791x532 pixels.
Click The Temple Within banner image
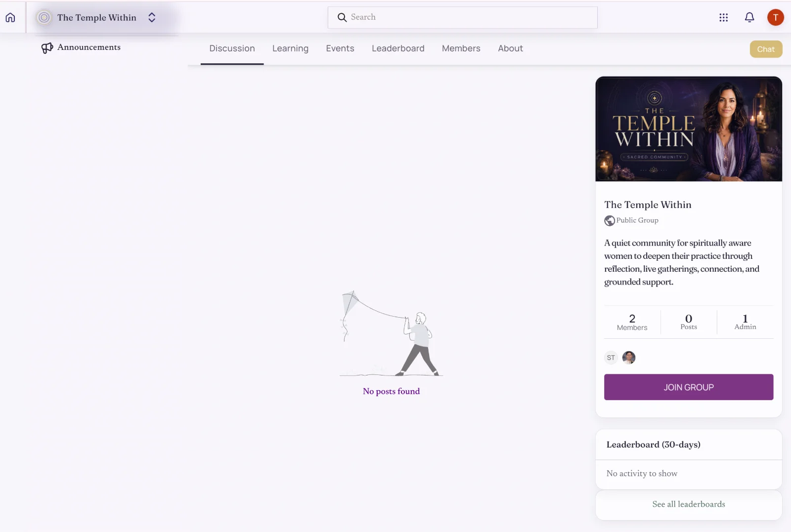pyautogui.click(x=689, y=129)
